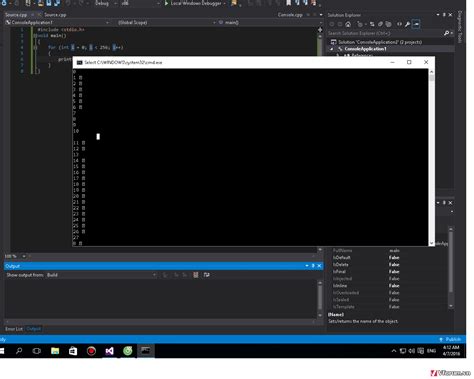Click line 2 void main() in editor
The height and width of the screenshot is (379, 474).
53,35
